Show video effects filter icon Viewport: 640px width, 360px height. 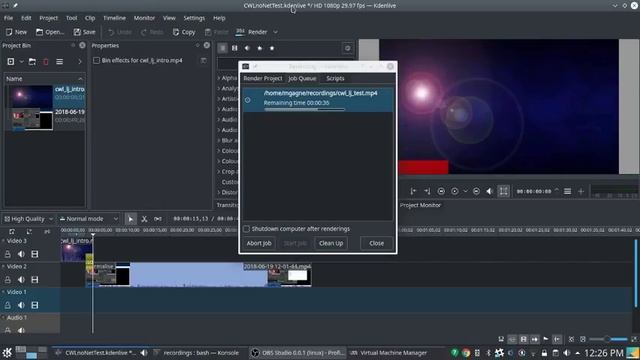click(235, 48)
